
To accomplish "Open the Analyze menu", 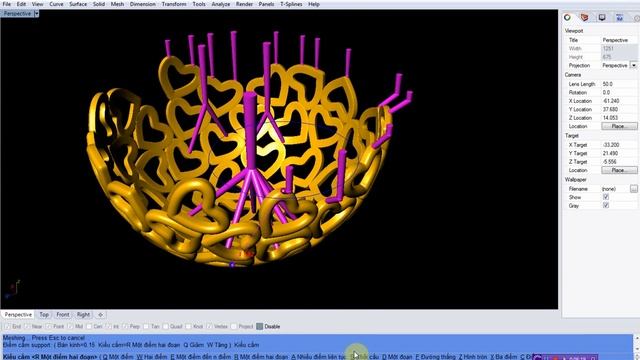I will pyautogui.click(x=221, y=4).
